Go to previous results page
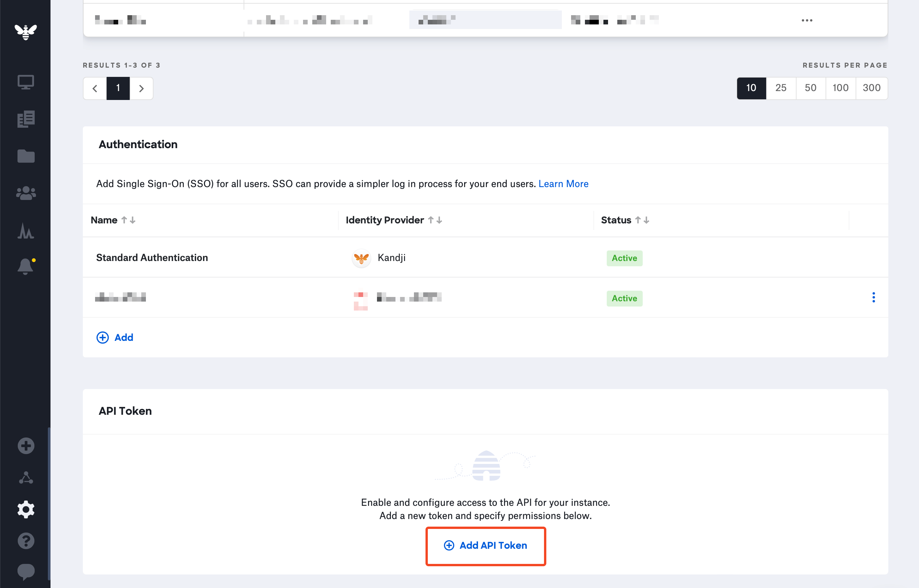This screenshot has height=588, width=919. (x=95, y=88)
